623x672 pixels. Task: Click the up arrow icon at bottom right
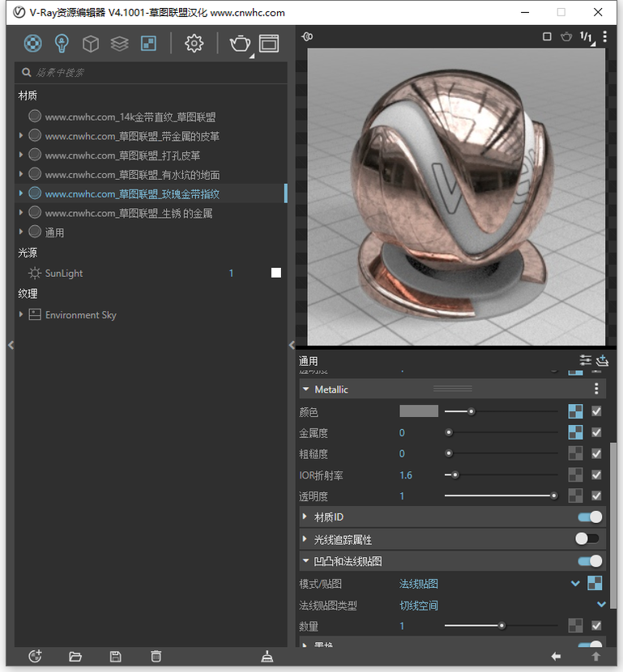coord(596,656)
